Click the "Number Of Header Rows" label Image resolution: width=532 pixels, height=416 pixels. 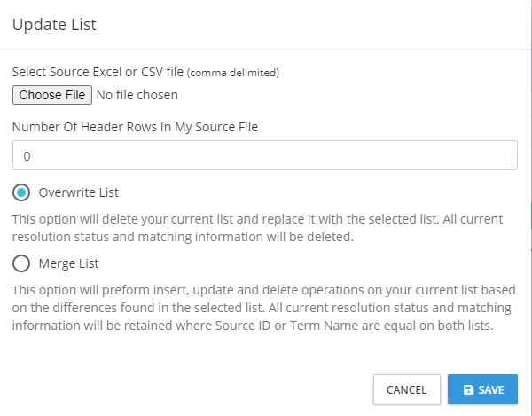coord(135,127)
